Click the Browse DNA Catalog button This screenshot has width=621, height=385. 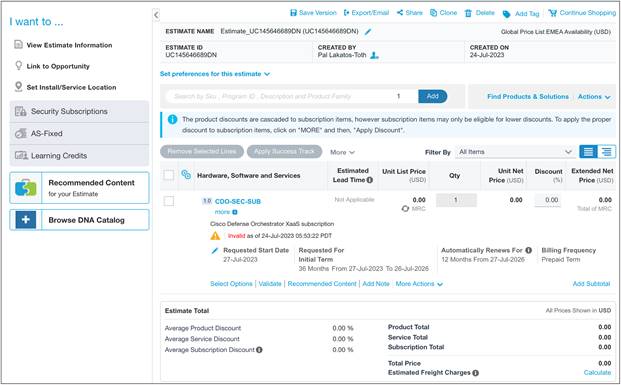coord(79,220)
